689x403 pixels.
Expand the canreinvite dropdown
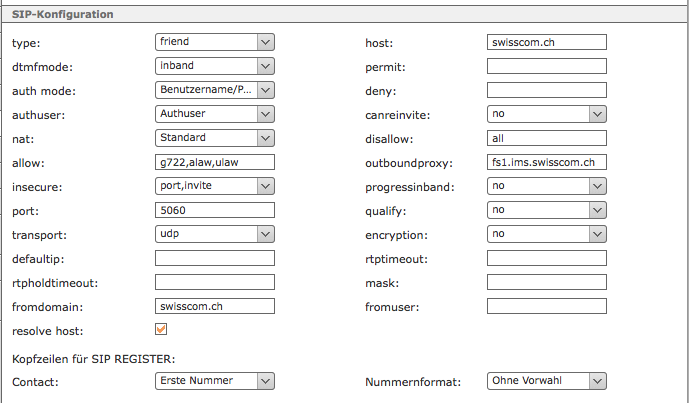coord(547,114)
